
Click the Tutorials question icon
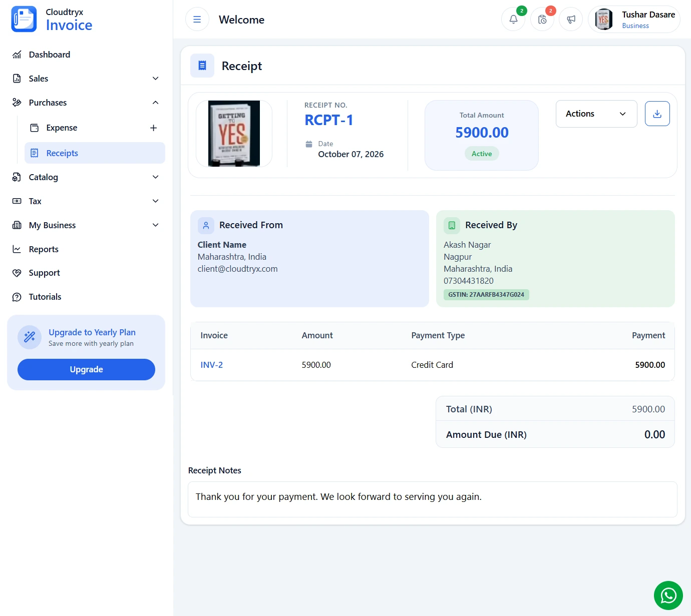click(x=17, y=297)
